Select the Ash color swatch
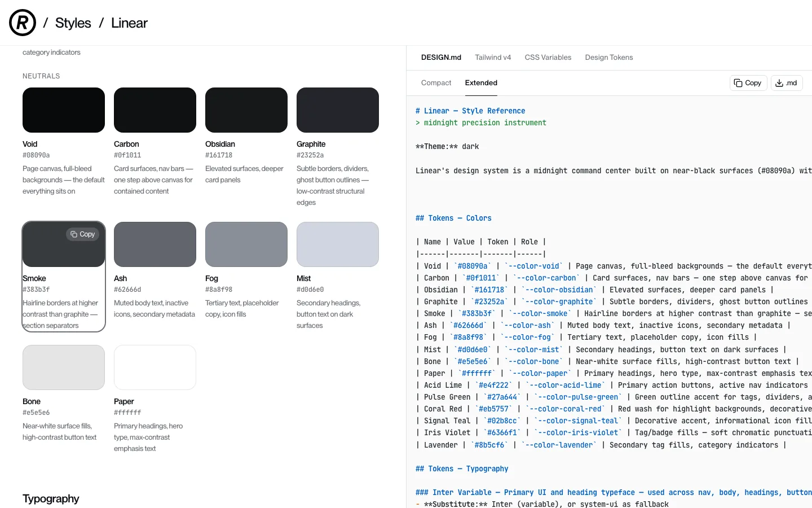The width and height of the screenshot is (812, 508). coord(155,244)
